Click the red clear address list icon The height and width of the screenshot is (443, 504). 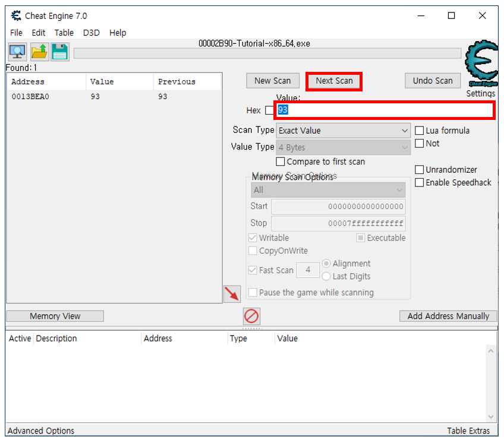click(x=251, y=316)
